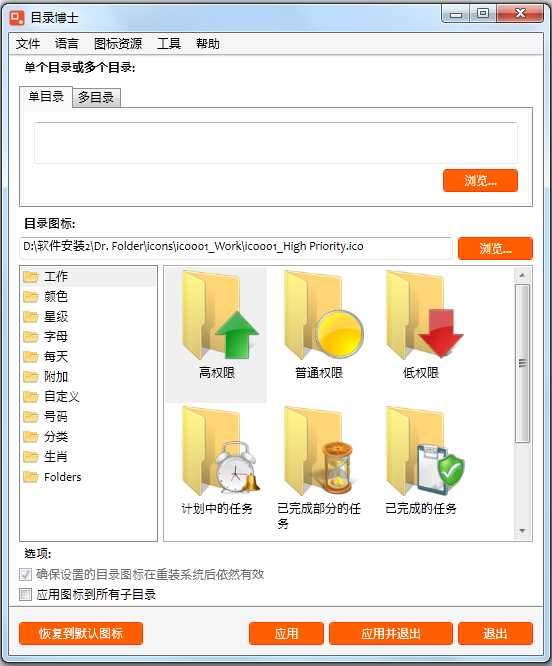Click the icon list scrollbar thumb
This screenshot has height=666, width=552.
pos(522,364)
